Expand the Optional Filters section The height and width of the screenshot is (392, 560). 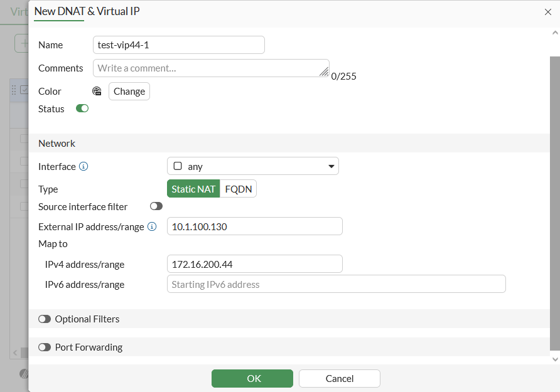coord(45,319)
